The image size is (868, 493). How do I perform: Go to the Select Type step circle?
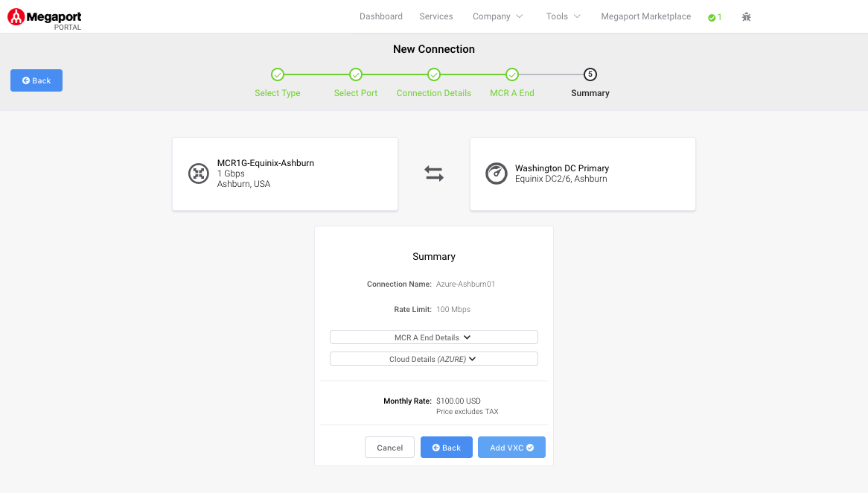point(278,74)
